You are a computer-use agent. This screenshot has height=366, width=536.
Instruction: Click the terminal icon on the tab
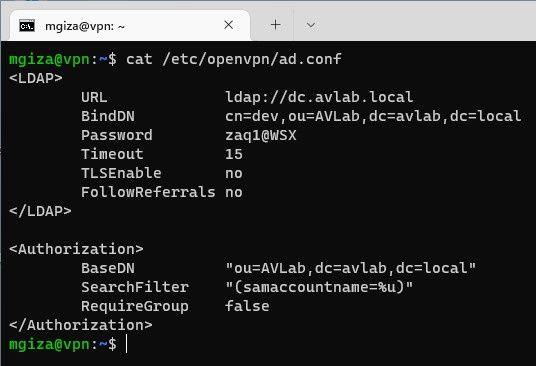click(x=27, y=26)
